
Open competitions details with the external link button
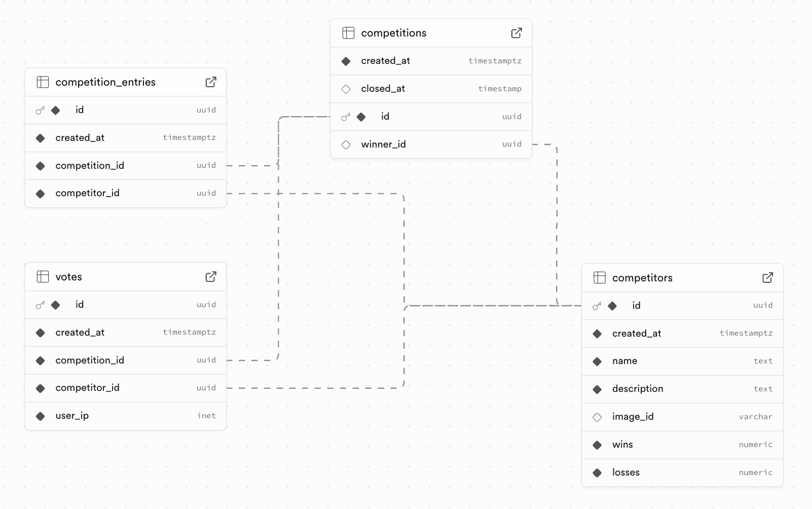(x=516, y=32)
